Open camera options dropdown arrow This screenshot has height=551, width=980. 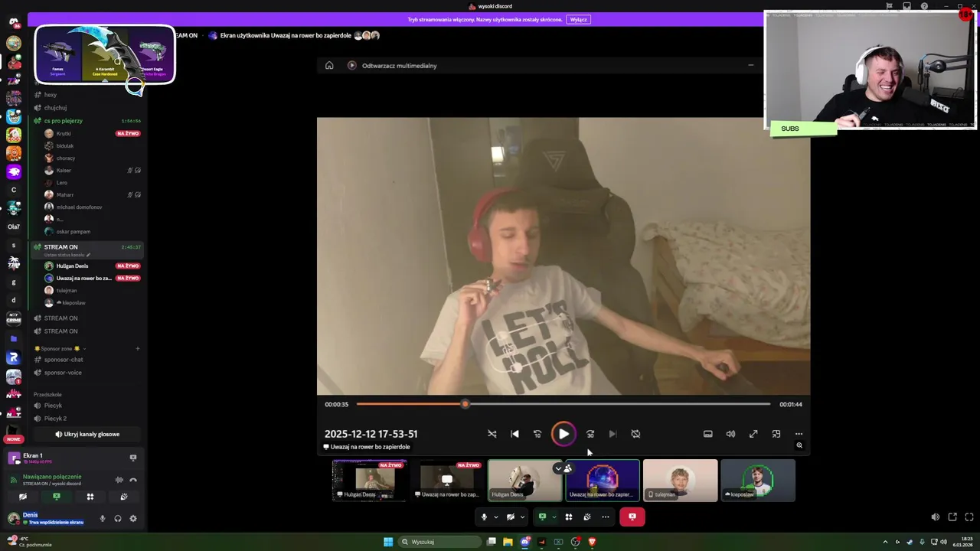(x=523, y=517)
